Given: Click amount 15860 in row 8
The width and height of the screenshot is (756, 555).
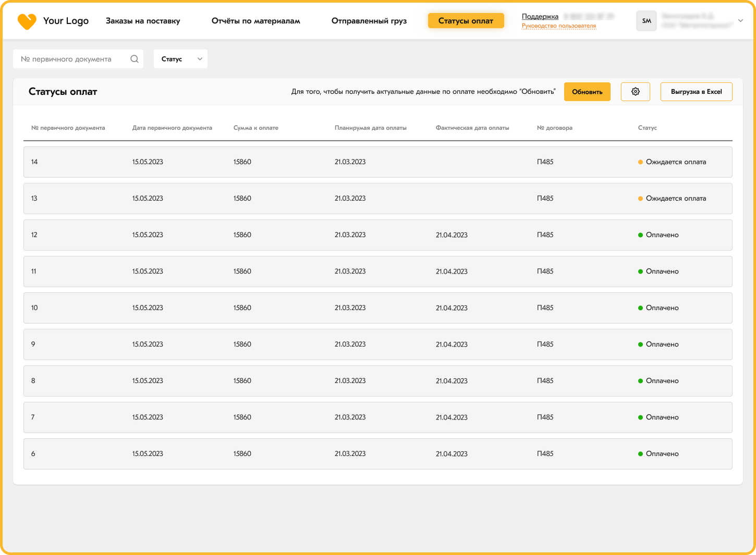Looking at the screenshot, I should tap(242, 381).
